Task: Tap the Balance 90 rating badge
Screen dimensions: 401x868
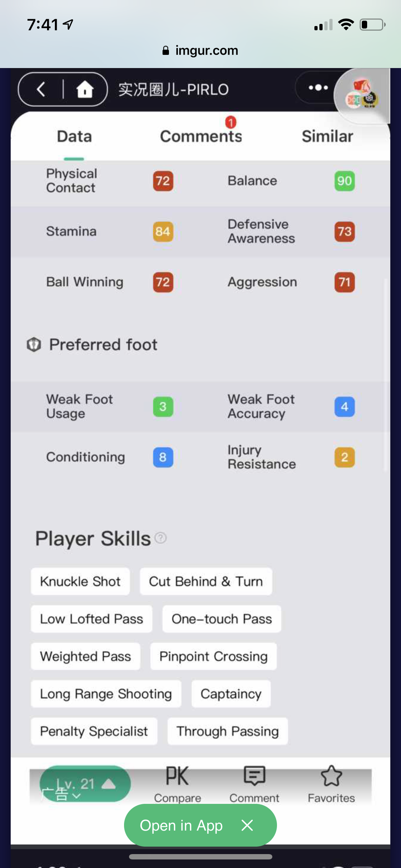Action: 345,181
